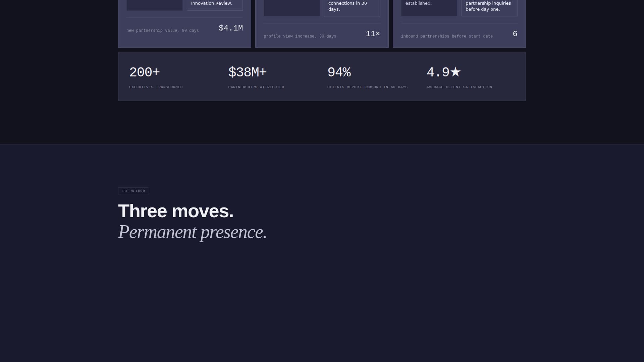Click the profile view increase, 30 days label
The height and width of the screenshot is (362, 644).
(300, 37)
